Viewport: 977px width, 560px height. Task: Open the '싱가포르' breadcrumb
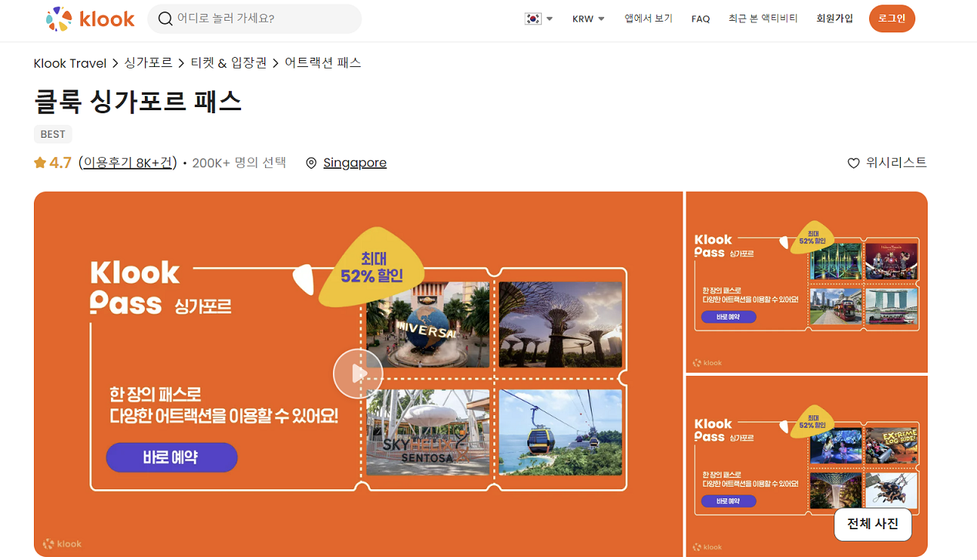148,63
